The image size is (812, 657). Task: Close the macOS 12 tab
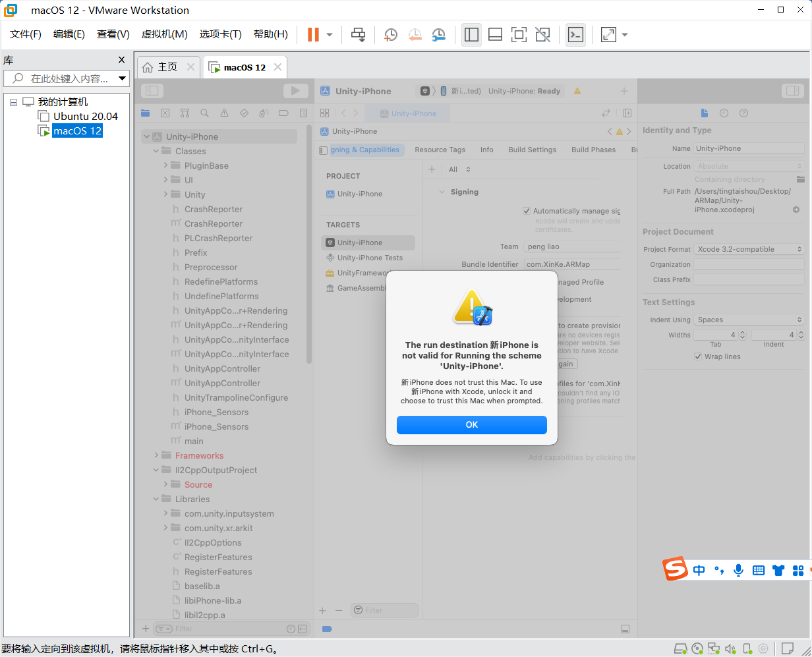click(277, 67)
